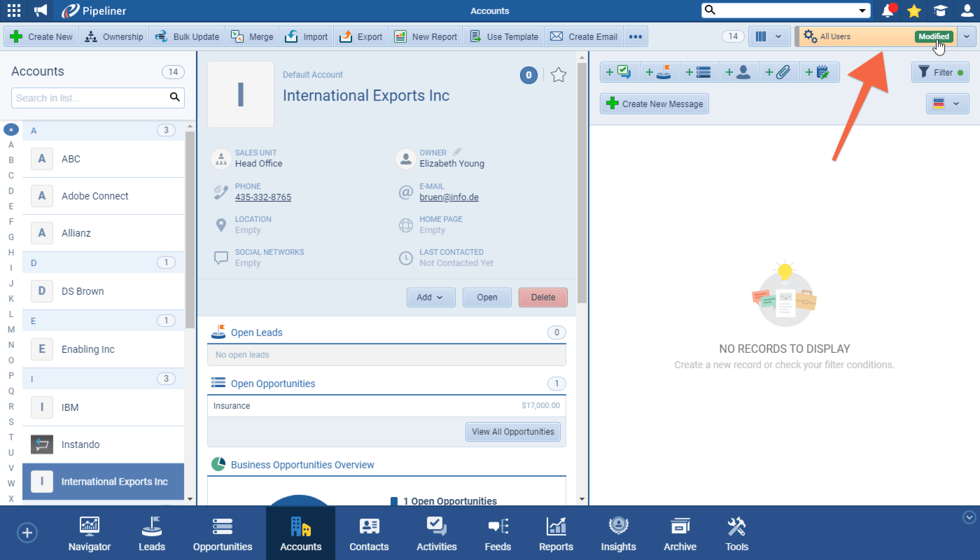Image resolution: width=980 pixels, height=560 pixels.
Task: Click the Modified badge on All Users profile
Action: [x=933, y=36]
